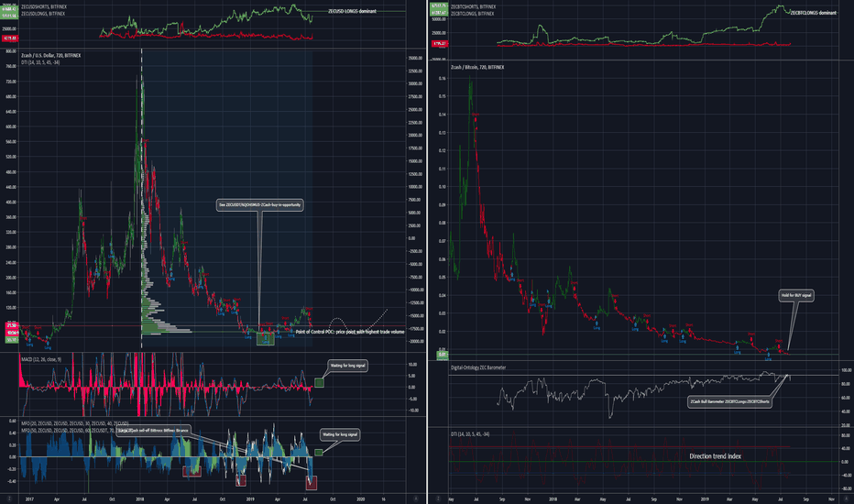
Task: Click the 'Zcash sell-off Bittrex Bitfinex Binance' callout
Action: click(154, 431)
